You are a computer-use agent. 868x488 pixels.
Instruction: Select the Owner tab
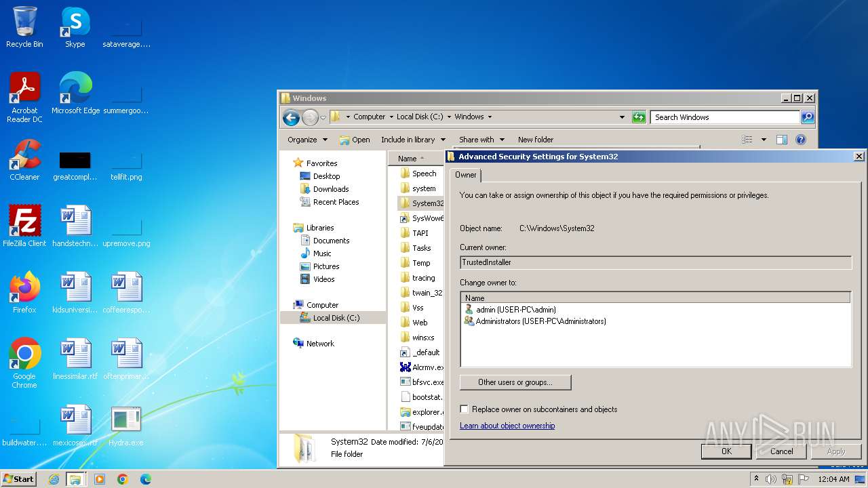pos(465,175)
